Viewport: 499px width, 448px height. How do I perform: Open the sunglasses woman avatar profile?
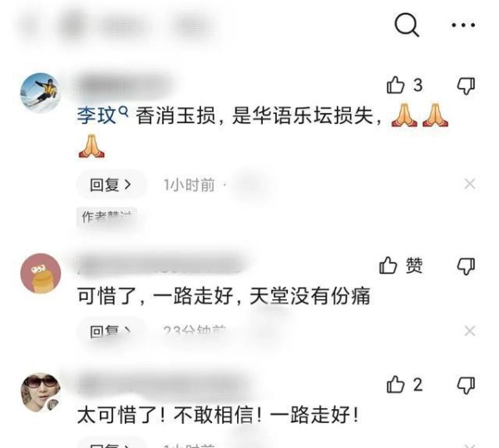tap(41, 392)
